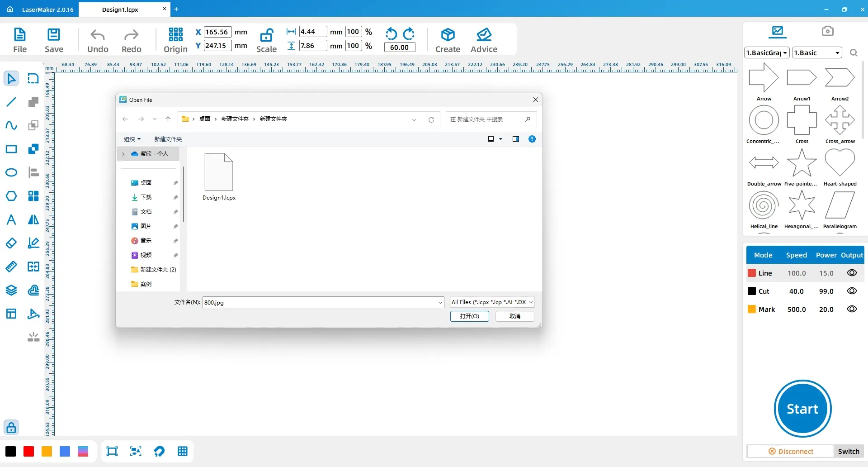Expand the OneDrive 个人 tree node
This screenshot has width=868, height=467.
(123, 154)
